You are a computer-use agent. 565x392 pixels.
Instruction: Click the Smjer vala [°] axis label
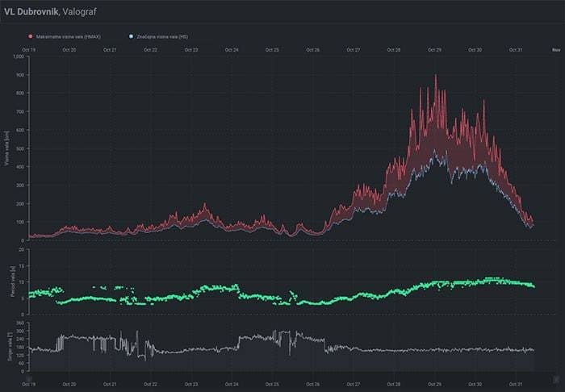coord(6,346)
